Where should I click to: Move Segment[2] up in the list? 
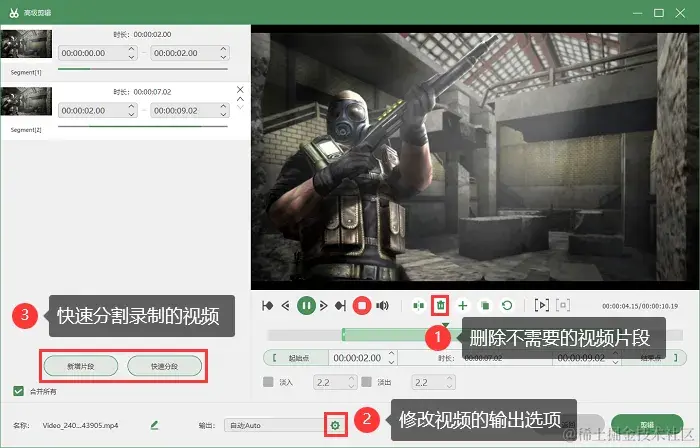240,99
